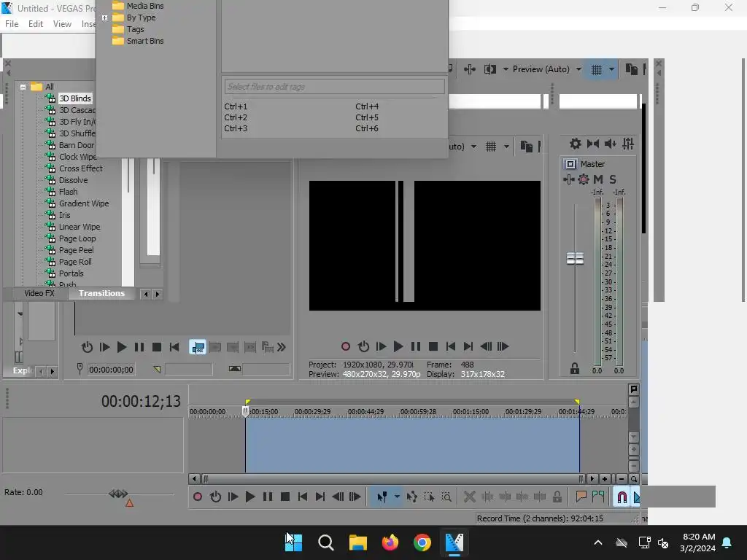Image resolution: width=747 pixels, height=560 pixels.
Task: Click the Record button under the video preview
Action: click(346, 346)
